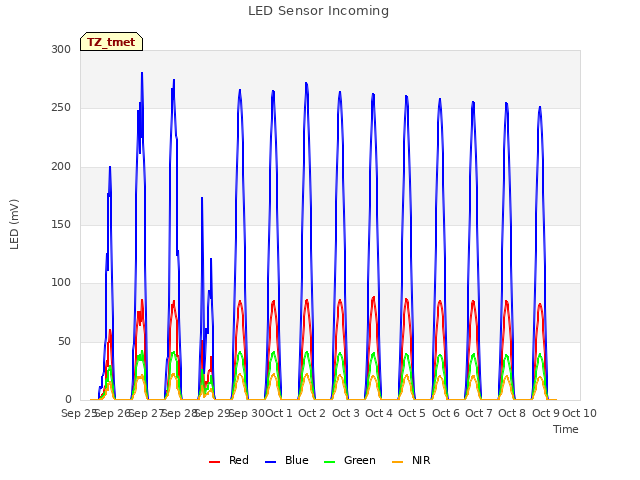Click the LED (mV) y-axis label
Viewport: 640px width, 480px height.
click(14, 224)
